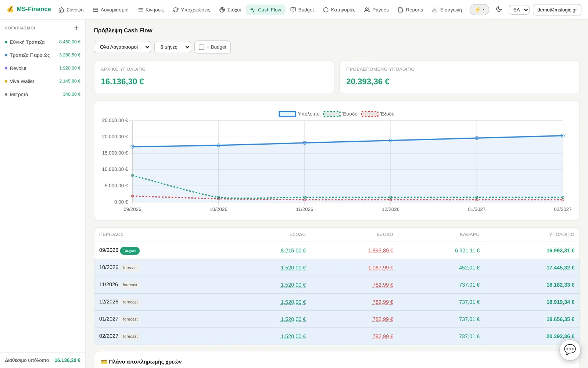
Task: Click the Cash Flow pulse icon
Action: [253, 10]
